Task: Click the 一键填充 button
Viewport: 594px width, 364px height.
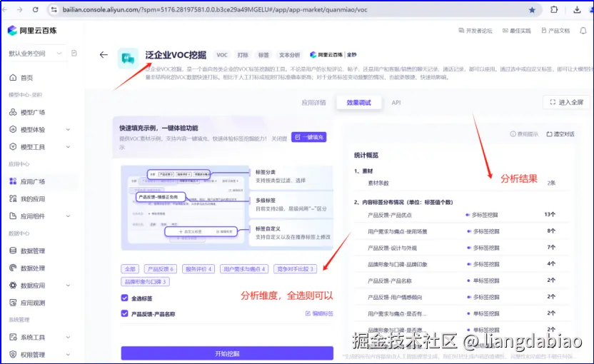Action: pyautogui.click(x=308, y=137)
